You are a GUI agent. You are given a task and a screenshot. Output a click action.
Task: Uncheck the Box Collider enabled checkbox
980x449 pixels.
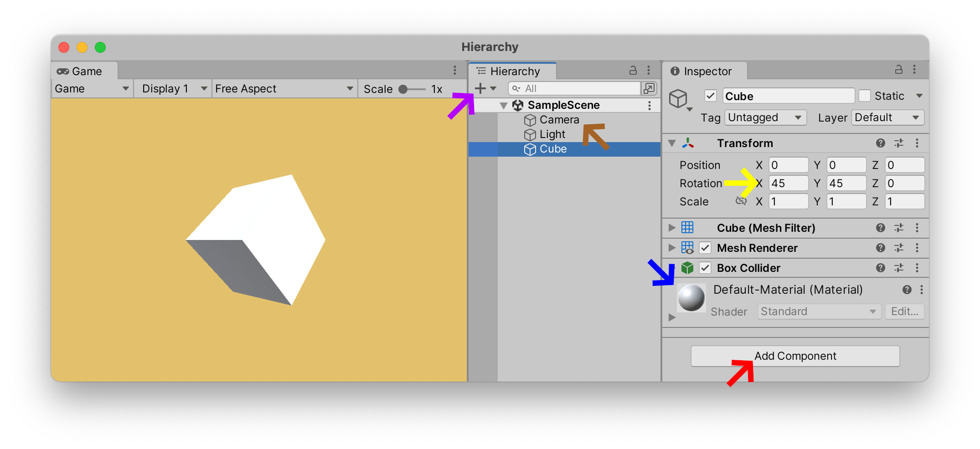click(x=705, y=268)
